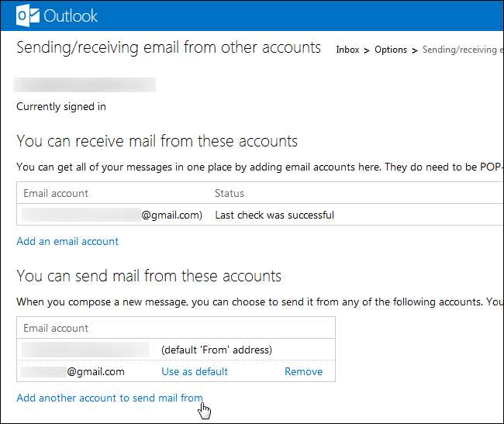
Task: Remove the gmail.com send account
Action: click(x=303, y=371)
